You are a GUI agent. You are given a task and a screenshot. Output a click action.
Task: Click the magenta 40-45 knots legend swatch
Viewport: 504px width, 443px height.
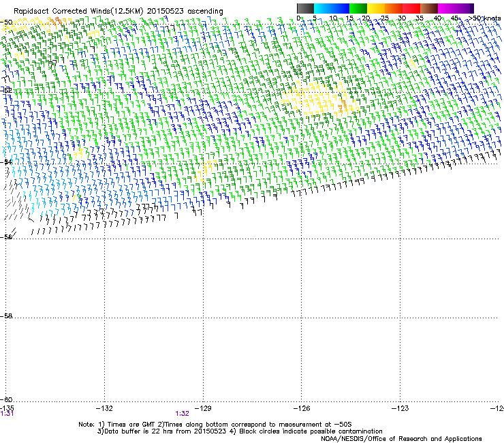pyautogui.click(x=447, y=8)
